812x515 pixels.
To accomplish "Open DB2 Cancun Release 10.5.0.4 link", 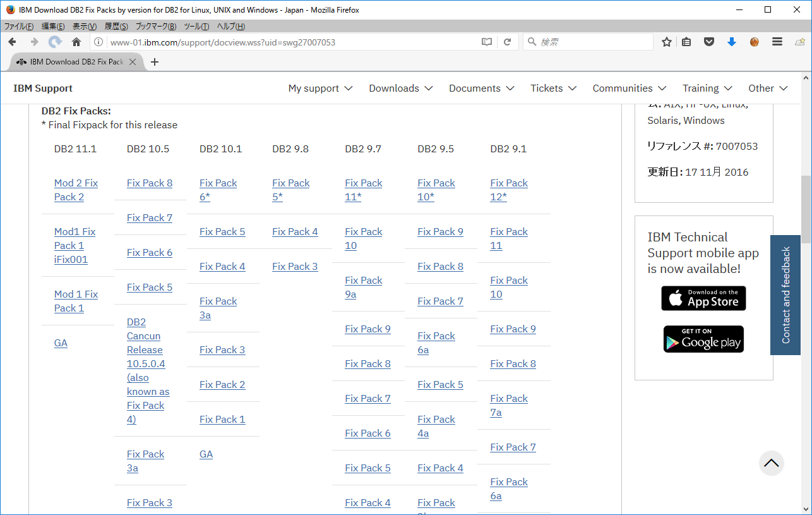I will coord(148,370).
